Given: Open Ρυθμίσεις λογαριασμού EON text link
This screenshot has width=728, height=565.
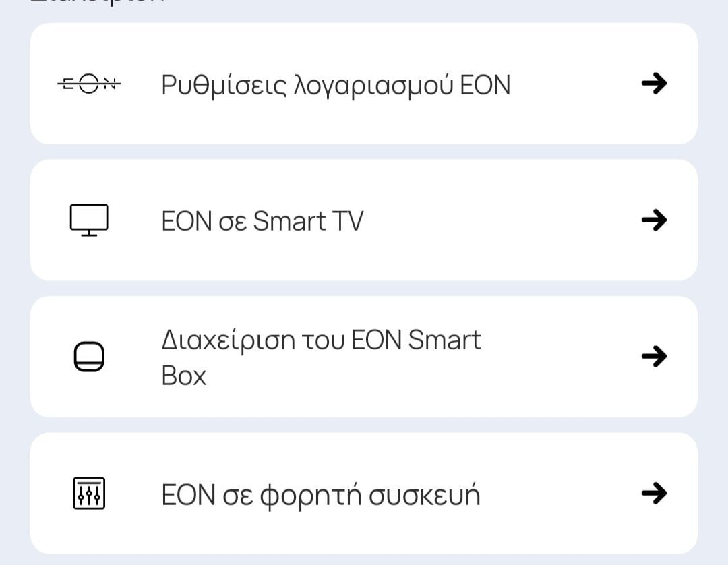Looking at the screenshot, I should pos(336,86).
